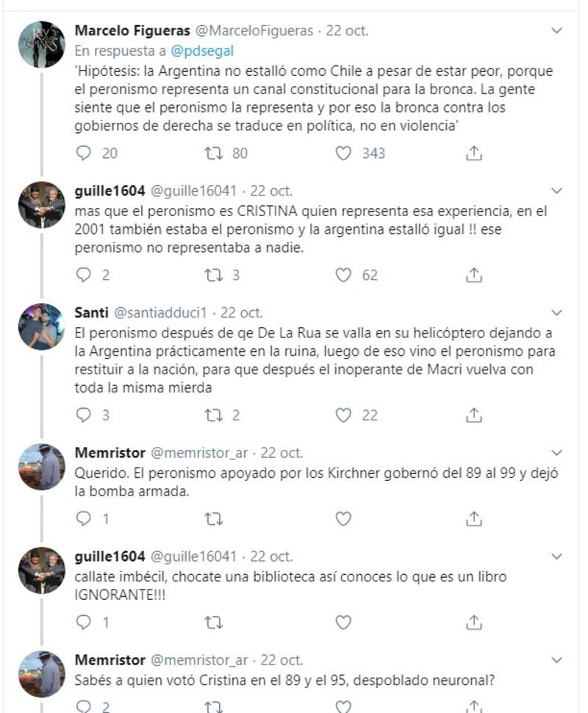Retweet Memristor's tweet about the Kirchner
The image size is (588, 713).
[x=213, y=518]
